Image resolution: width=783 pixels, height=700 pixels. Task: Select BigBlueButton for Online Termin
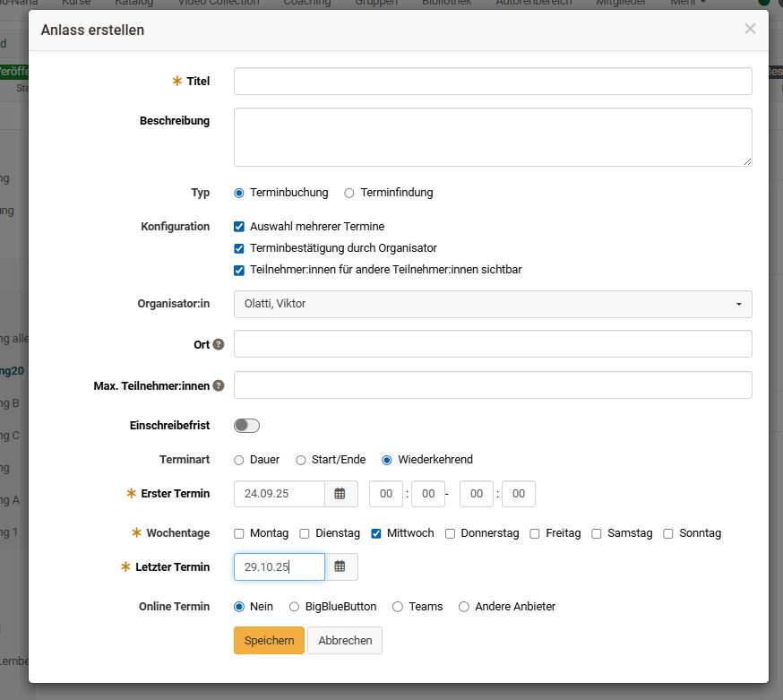click(294, 607)
